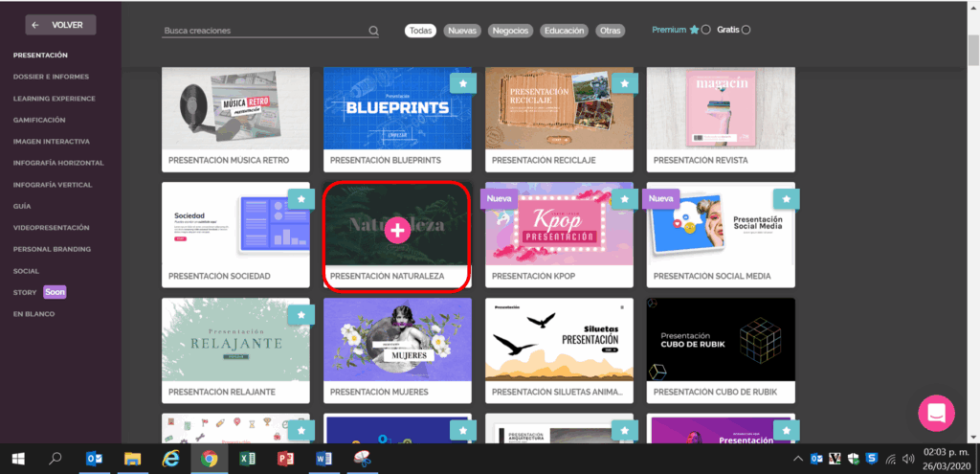
Task: Open the Presentación Kpop template thumbnail
Action: [559, 224]
